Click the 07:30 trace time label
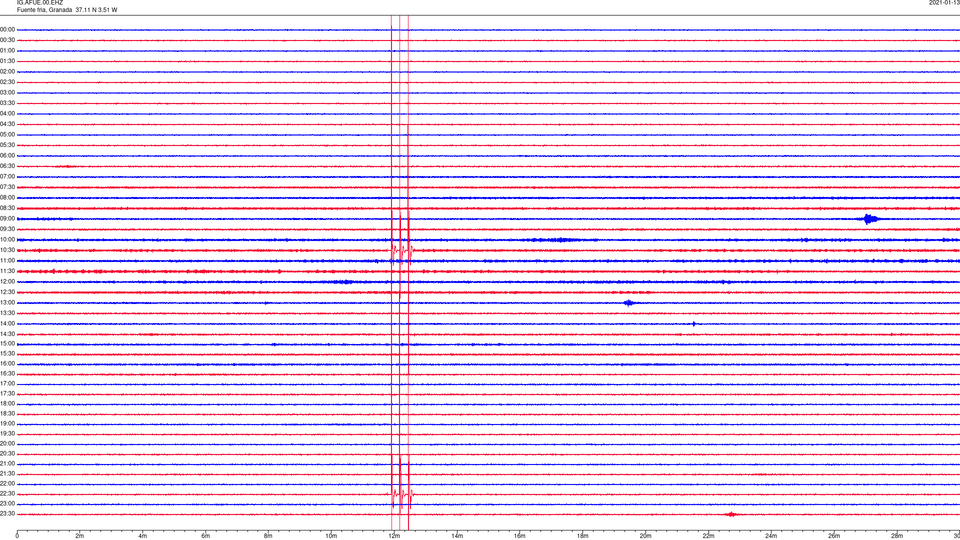 tap(7, 187)
